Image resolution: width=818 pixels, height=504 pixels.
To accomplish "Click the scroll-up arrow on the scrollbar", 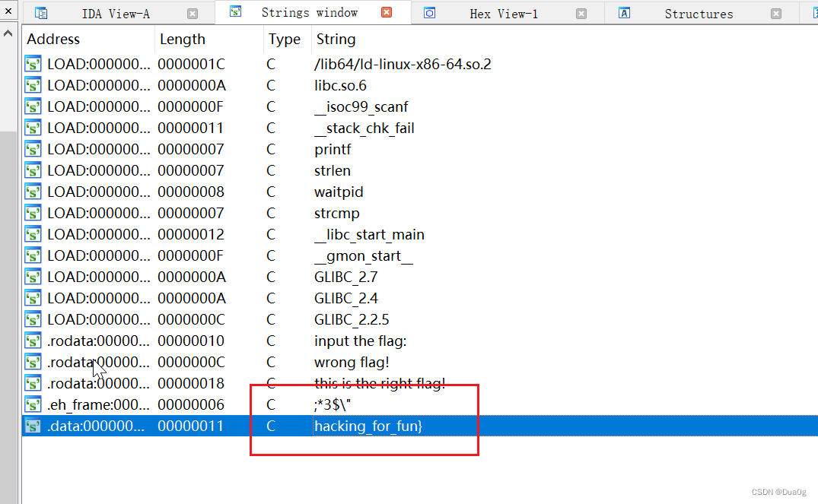I will click(7, 33).
